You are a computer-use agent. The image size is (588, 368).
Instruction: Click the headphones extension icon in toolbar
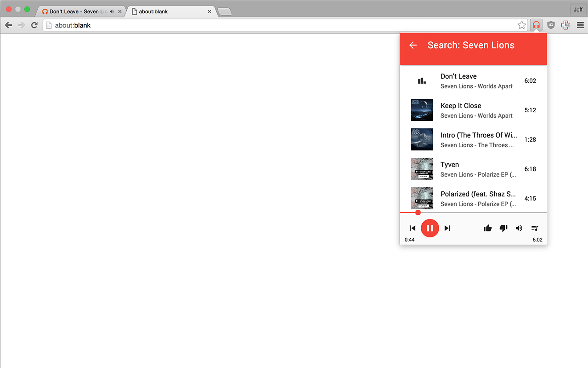coord(536,25)
